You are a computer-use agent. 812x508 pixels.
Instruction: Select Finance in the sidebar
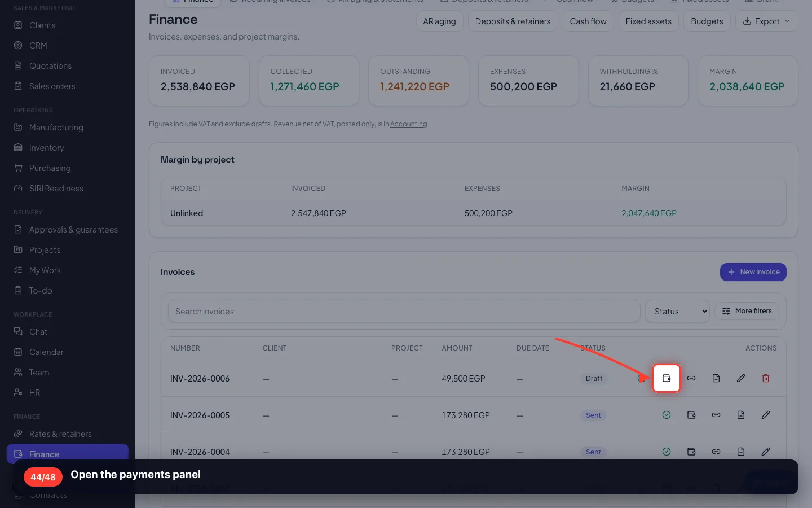point(68,454)
